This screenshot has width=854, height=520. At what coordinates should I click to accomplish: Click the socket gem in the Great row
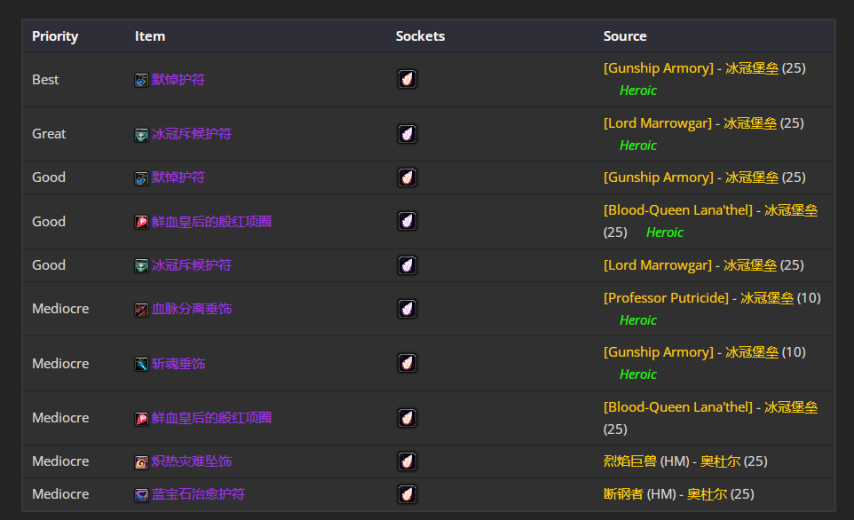[407, 134]
